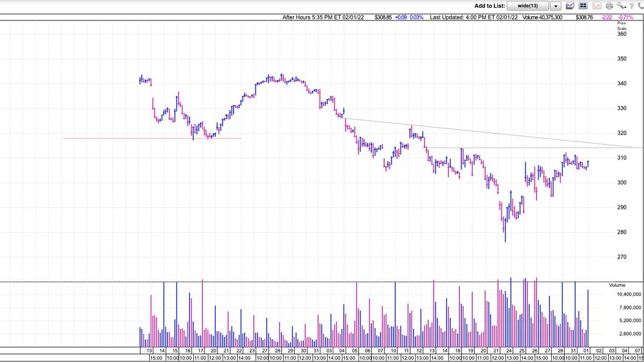Switch to grid layout view using the grid icon

pos(583,5)
